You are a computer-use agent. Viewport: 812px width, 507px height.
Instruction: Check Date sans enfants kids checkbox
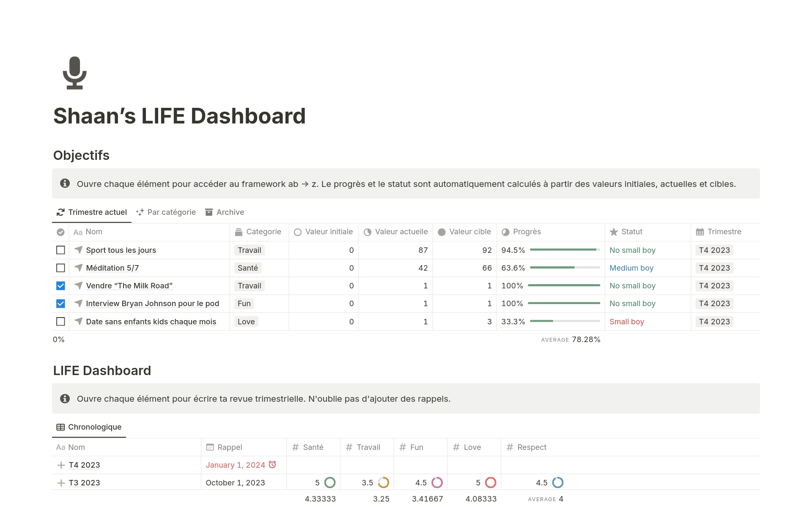[60, 321]
